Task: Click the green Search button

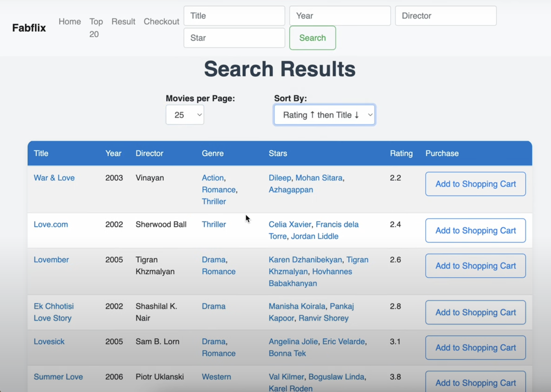Action: (312, 38)
